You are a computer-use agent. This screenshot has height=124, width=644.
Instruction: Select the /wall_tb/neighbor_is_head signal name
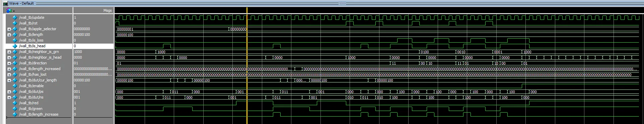coord(40,57)
